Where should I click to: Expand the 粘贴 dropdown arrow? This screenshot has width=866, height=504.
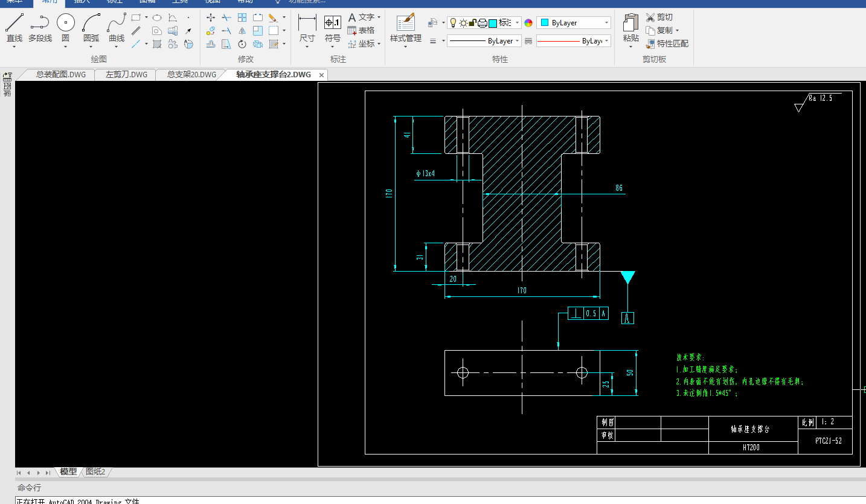[630, 47]
